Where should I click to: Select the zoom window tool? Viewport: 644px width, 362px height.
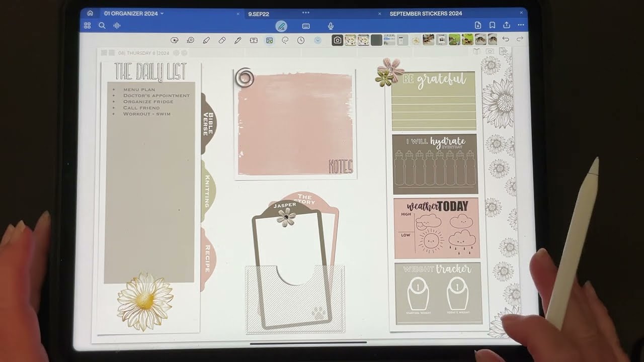pos(191,40)
